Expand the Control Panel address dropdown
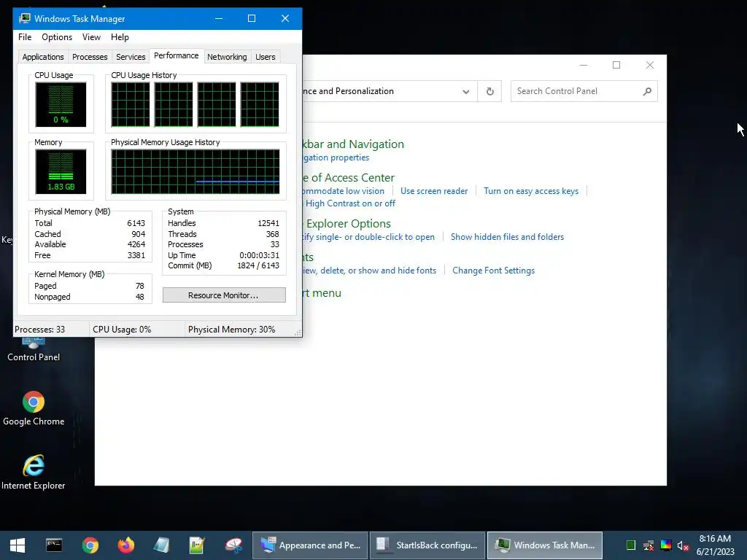This screenshot has width=747, height=560. click(466, 91)
